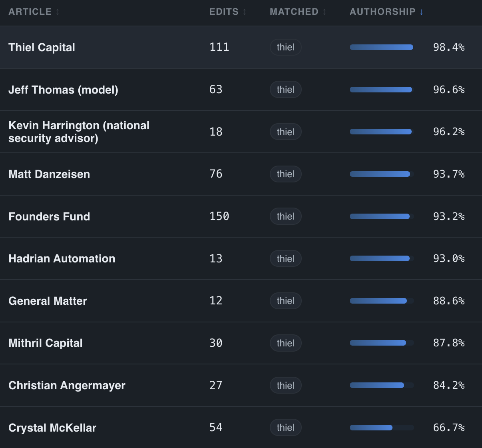482x448 pixels.
Task: Click the thiel tag in Hadrian Automation row
Action: point(286,258)
